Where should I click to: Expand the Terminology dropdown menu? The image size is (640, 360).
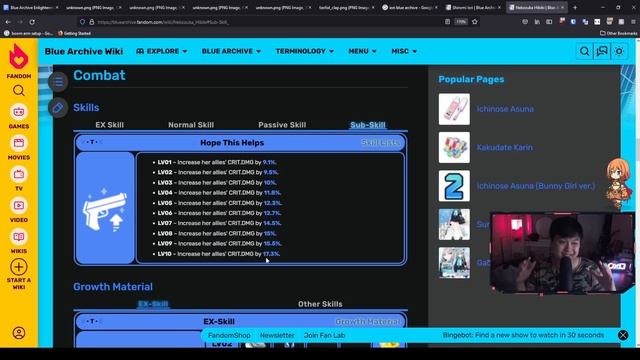(x=304, y=51)
